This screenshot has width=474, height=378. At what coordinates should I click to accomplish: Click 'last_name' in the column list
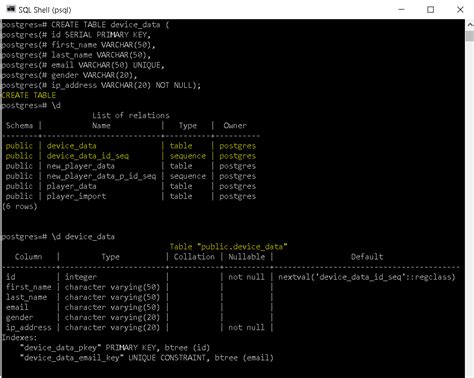click(x=26, y=297)
